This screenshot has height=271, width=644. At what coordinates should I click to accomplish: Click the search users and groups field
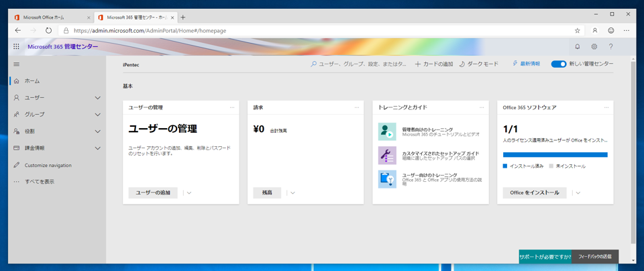358,64
